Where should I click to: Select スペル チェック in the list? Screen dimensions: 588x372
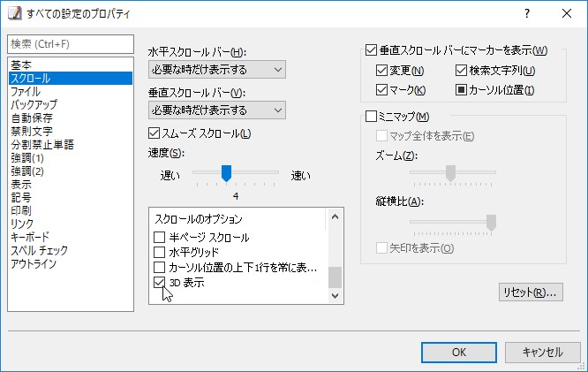click(71, 250)
